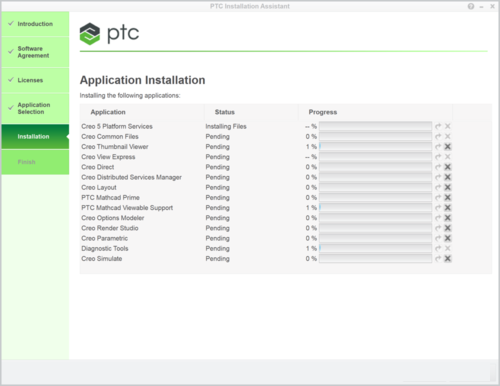Cancel the Creo Simulate installation

point(448,259)
